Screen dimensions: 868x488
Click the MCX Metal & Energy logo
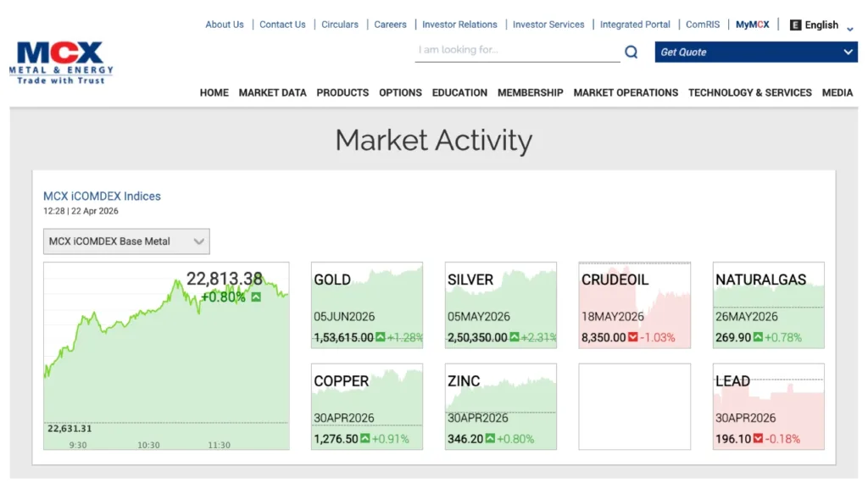[x=60, y=63]
